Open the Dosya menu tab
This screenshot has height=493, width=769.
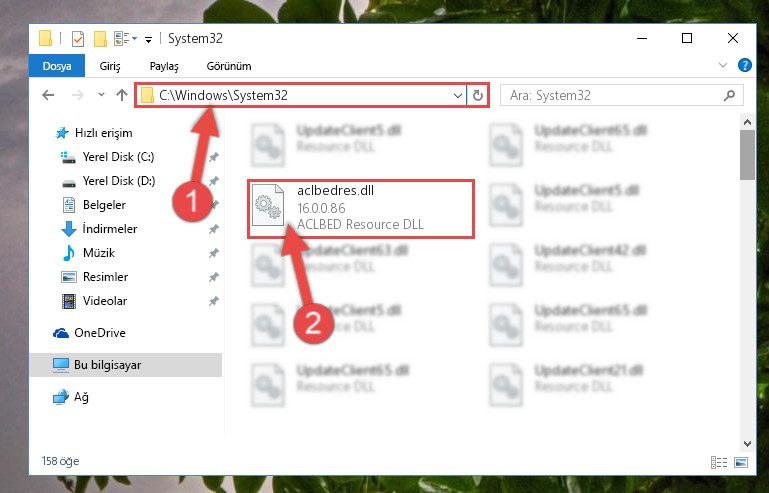tap(57, 66)
